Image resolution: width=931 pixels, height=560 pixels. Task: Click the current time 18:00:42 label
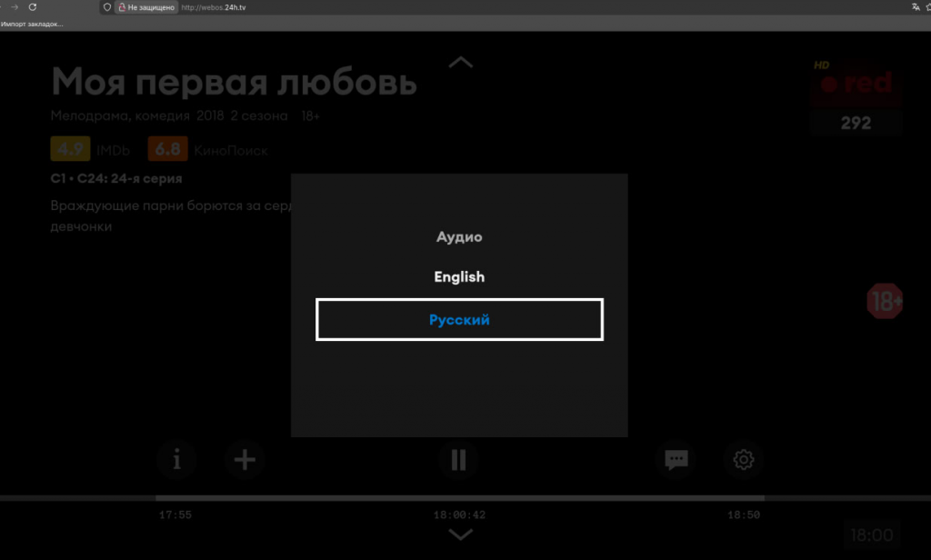[459, 515]
